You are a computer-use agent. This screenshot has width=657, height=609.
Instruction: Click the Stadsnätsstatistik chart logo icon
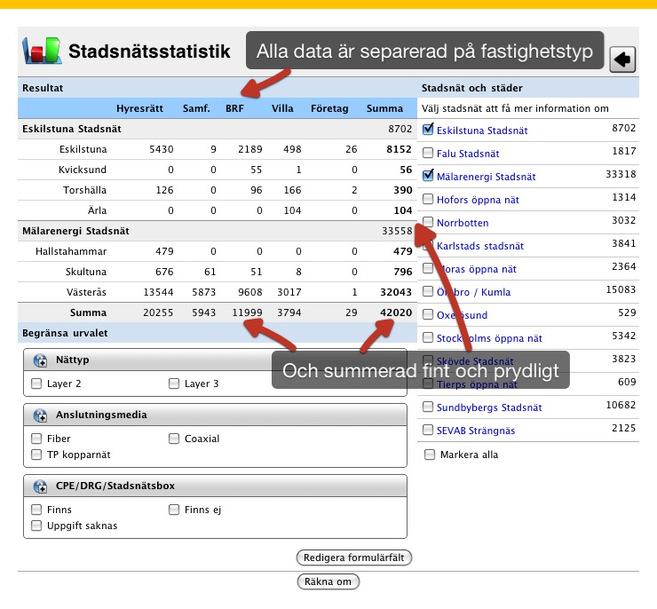pos(41,50)
